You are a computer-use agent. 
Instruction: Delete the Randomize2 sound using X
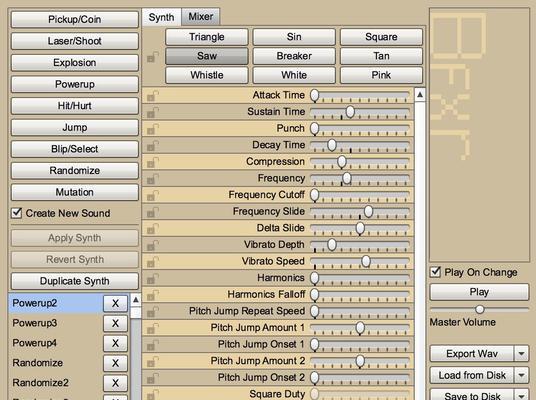(116, 383)
